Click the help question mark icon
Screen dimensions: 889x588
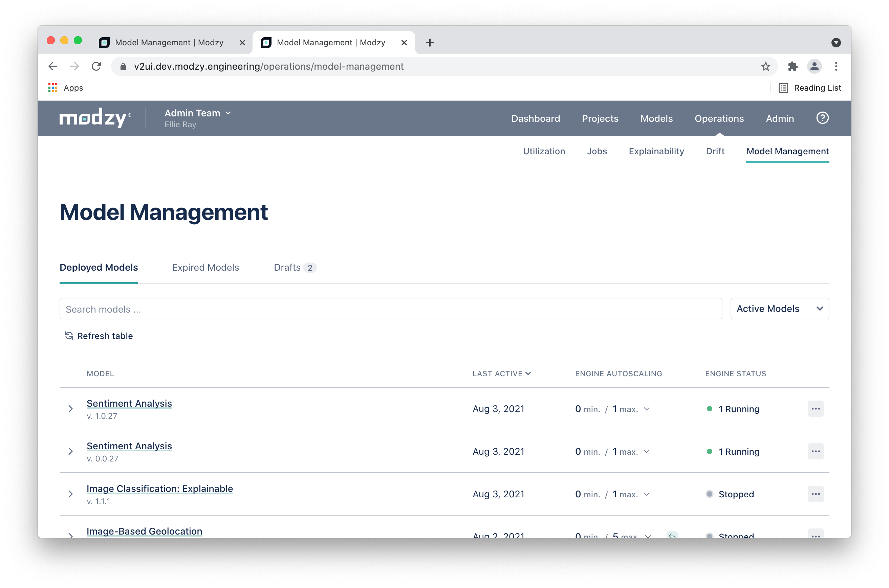tap(822, 118)
